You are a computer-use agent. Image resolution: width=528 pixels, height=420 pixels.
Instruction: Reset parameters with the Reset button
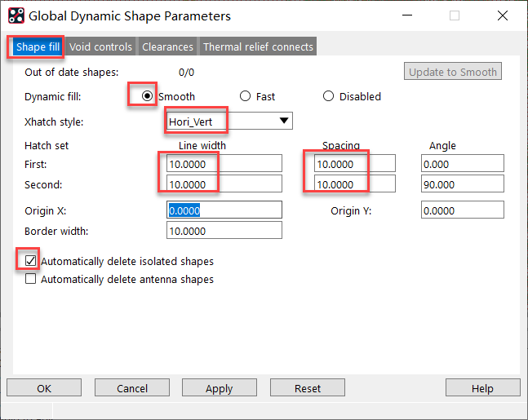coord(308,388)
